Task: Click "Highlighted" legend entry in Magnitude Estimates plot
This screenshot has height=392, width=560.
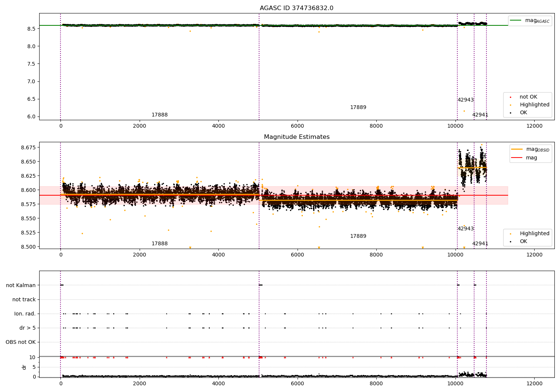Action: (x=535, y=234)
